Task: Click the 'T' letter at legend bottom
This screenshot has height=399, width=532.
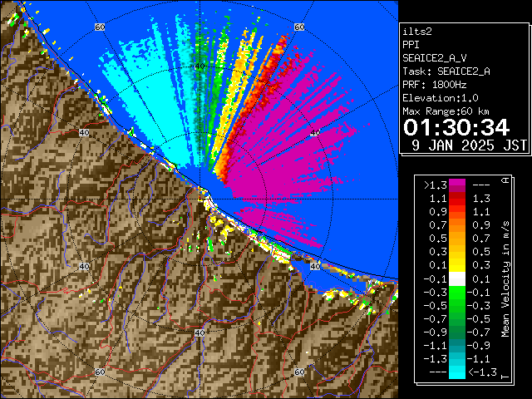Action: click(x=505, y=377)
